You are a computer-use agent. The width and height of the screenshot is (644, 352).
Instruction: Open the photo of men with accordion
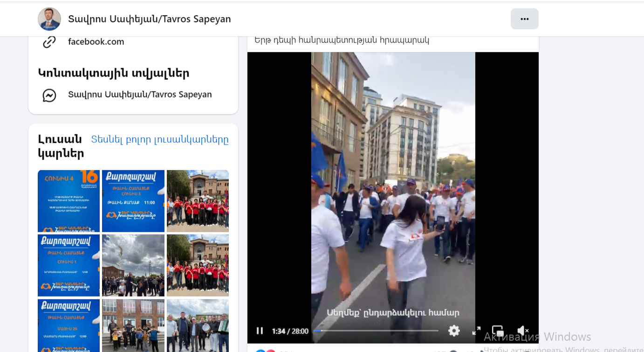(x=198, y=325)
